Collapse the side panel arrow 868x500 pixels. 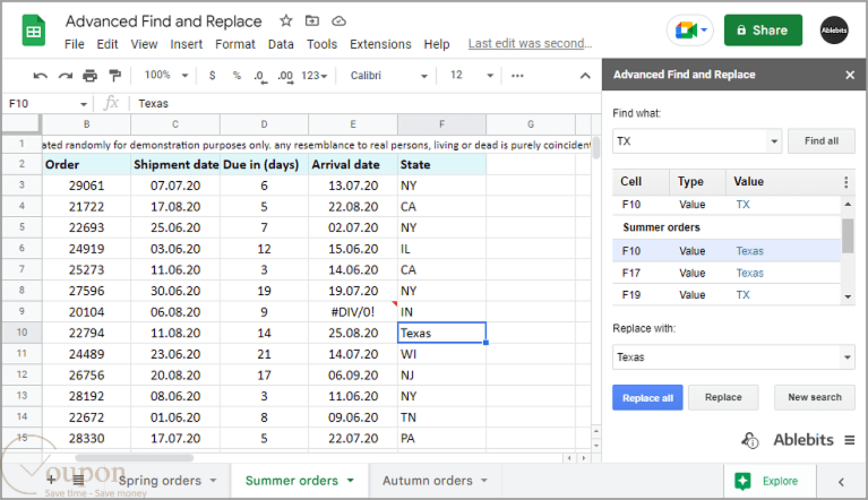(x=841, y=482)
